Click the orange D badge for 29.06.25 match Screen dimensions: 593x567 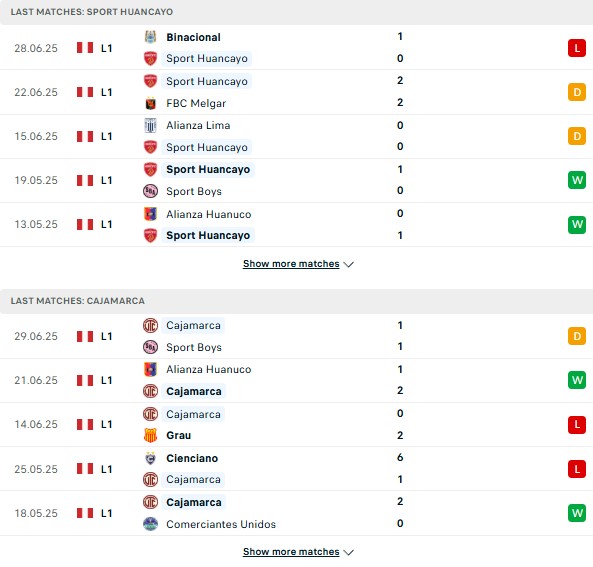click(x=577, y=336)
